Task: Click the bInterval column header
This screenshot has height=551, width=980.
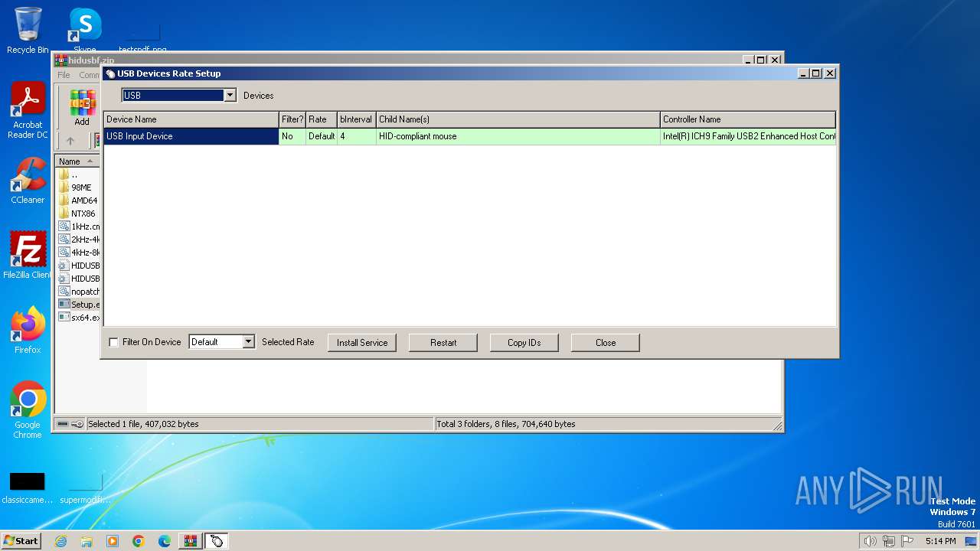Action: tap(357, 119)
